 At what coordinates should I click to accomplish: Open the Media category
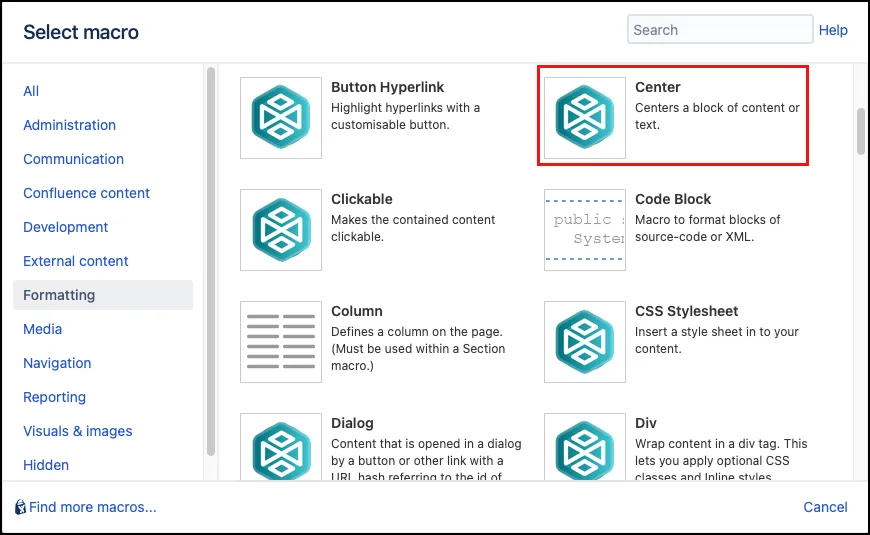[42, 329]
